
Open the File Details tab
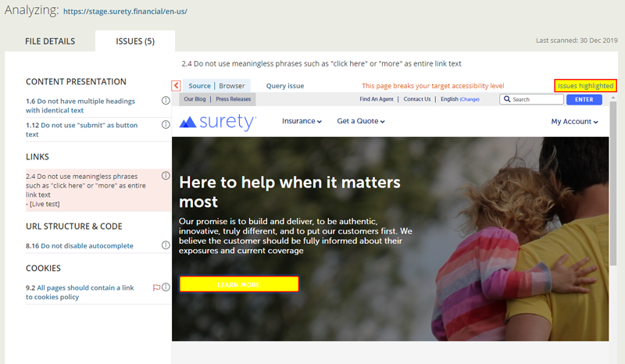(50, 41)
